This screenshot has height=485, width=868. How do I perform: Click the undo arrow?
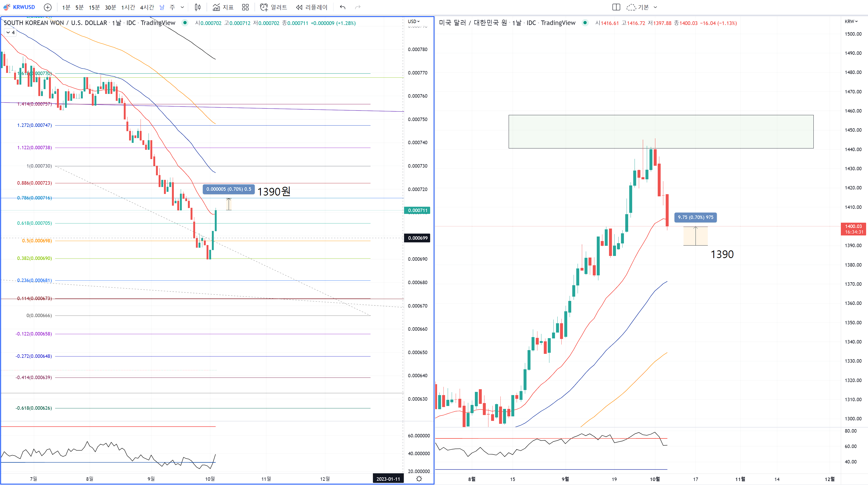[343, 7]
